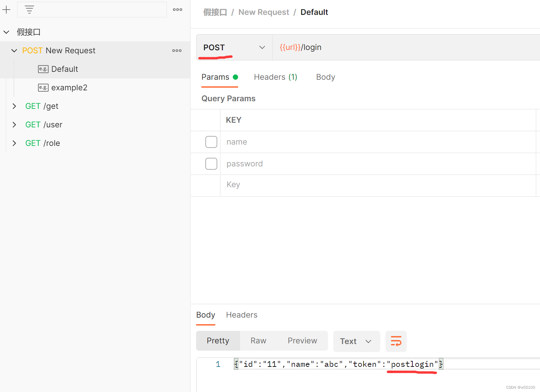Click the plus icon to create new collection
This screenshot has height=392, width=540.
coord(6,10)
